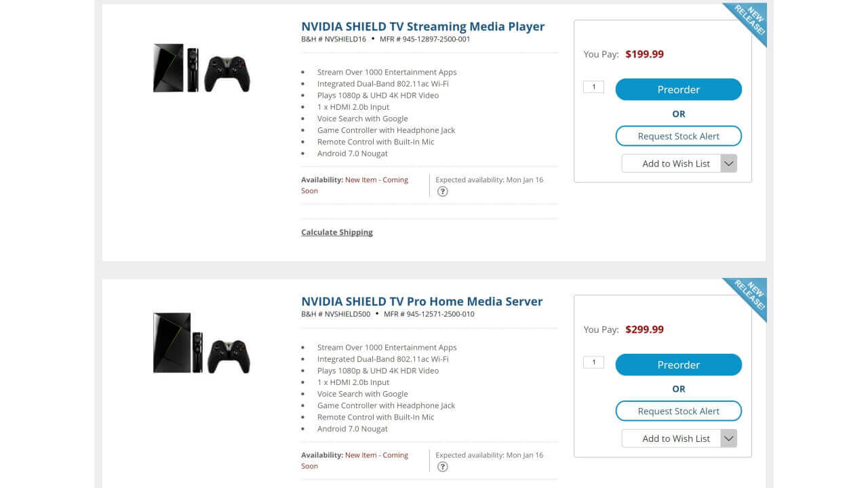Viewport: 868px width, 488px height.
Task: Click the help icon near SHIELD TV Pro availability date
Action: 443,467
